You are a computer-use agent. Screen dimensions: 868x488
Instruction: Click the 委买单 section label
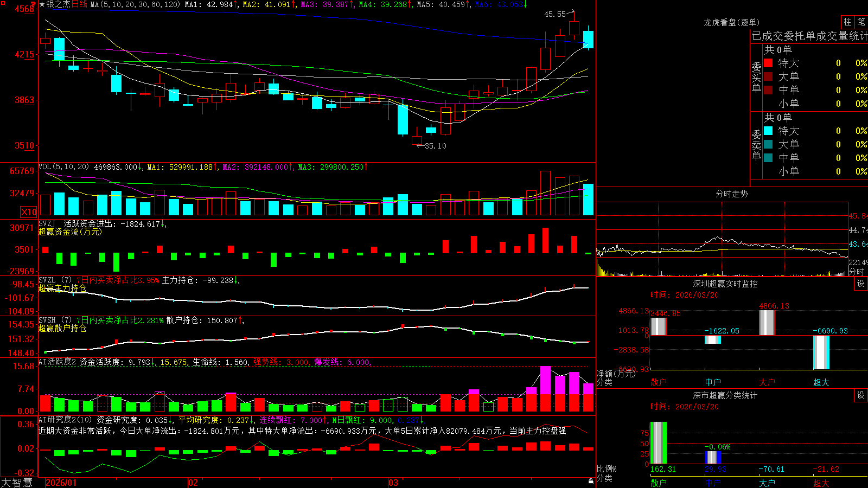pos(756,77)
